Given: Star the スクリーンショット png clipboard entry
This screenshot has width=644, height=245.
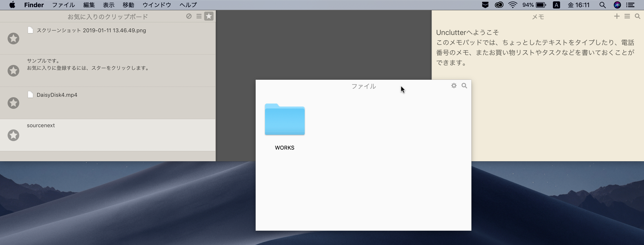Looking at the screenshot, I should pyautogui.click(x=13, y=39).
